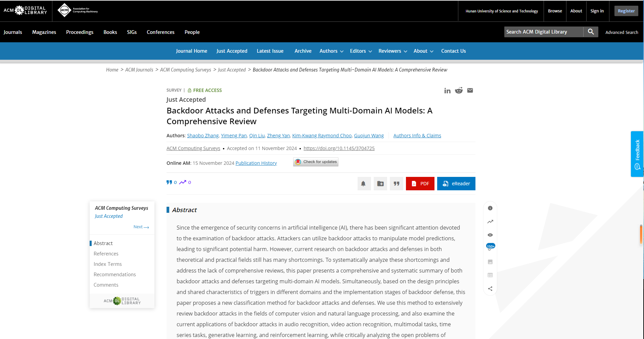Open the Archive tab
644x339 pixels.
(303, 51)
